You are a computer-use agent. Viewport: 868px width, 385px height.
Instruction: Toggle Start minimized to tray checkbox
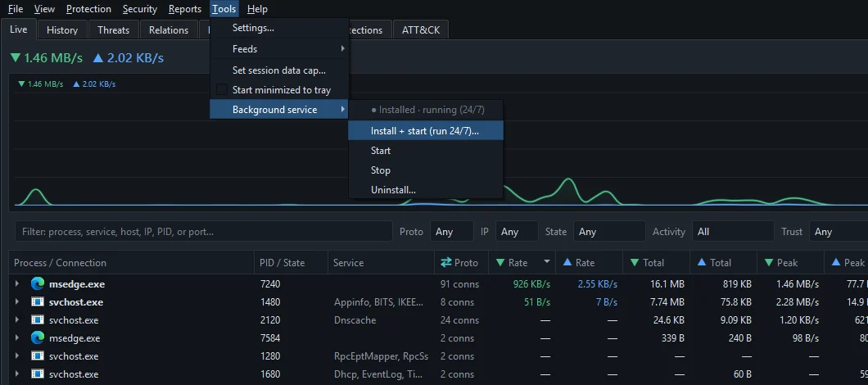[221, 90]
